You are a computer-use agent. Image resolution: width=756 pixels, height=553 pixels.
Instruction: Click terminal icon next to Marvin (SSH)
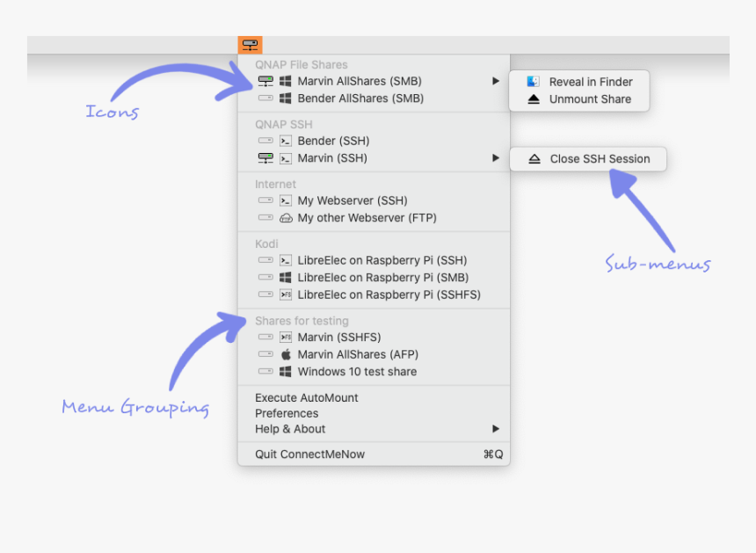click(286, 158)
